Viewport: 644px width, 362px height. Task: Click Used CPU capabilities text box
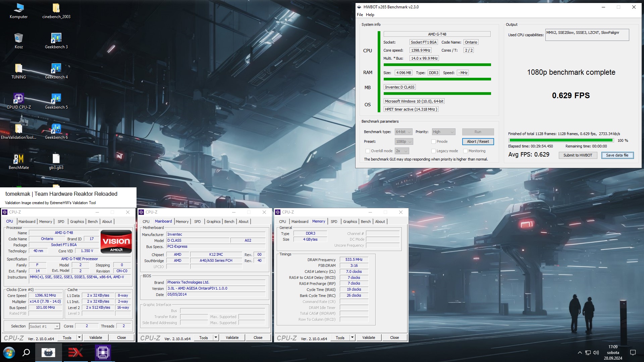click(x=587, y=35)
